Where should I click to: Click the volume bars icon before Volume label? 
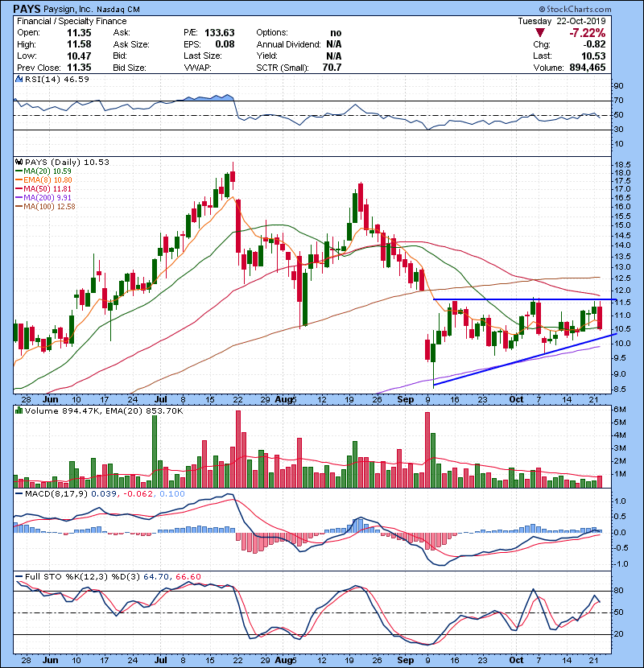(x=19, y=410)
